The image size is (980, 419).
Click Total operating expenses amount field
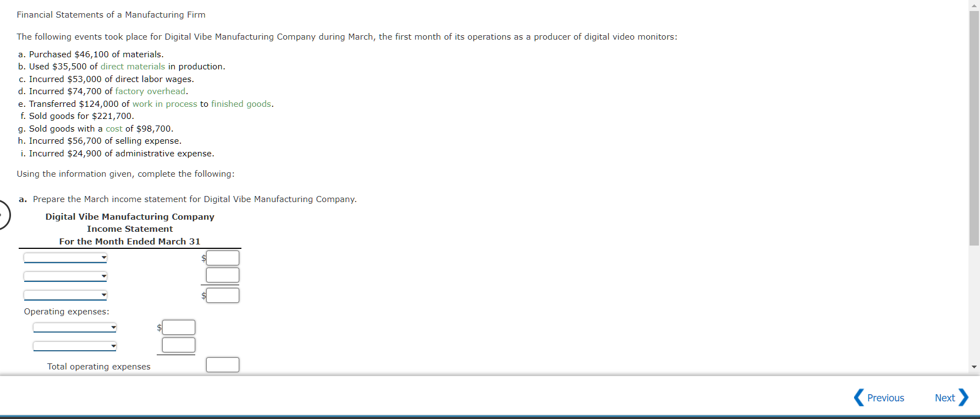(x=223, y=364)
